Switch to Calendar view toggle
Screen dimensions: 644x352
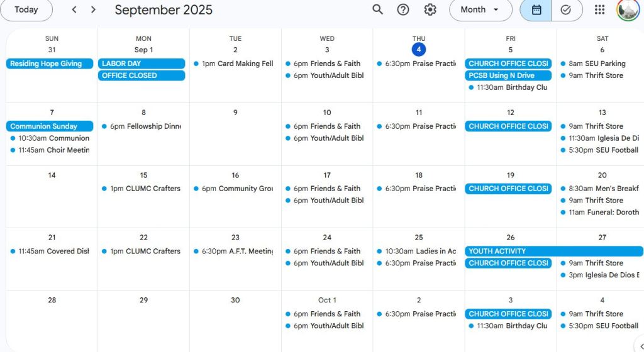click(x=536, y=9)
